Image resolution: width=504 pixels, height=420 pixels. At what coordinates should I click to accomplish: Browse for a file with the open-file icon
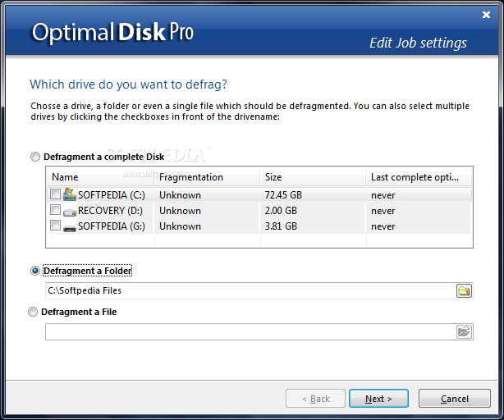(x=464, y=331)
